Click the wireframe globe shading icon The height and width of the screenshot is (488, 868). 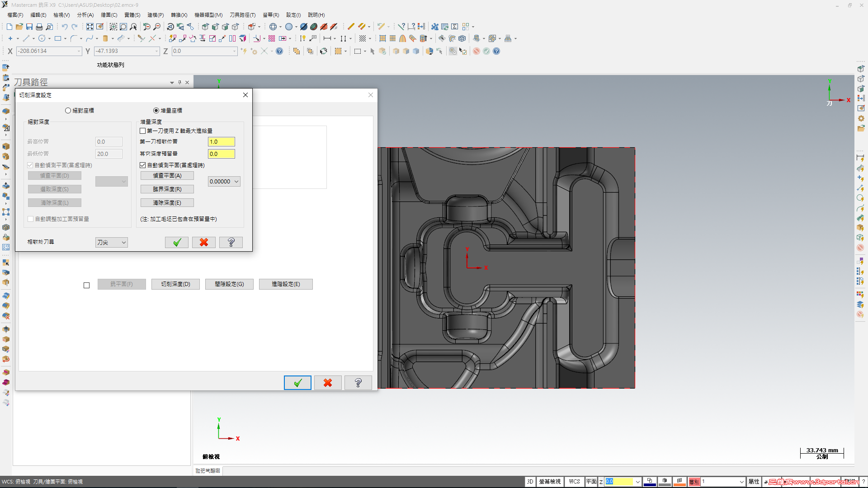coord(273,27)
